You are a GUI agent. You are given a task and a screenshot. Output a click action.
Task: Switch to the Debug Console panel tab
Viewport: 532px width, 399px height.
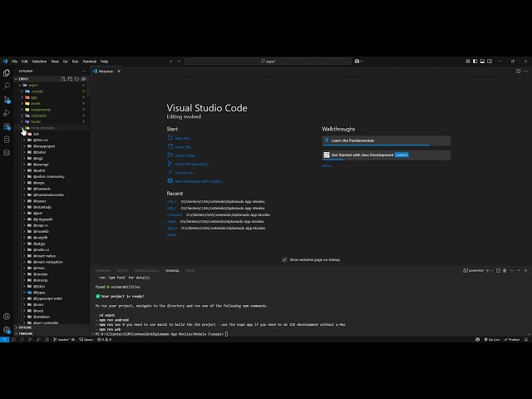[146, 270]
